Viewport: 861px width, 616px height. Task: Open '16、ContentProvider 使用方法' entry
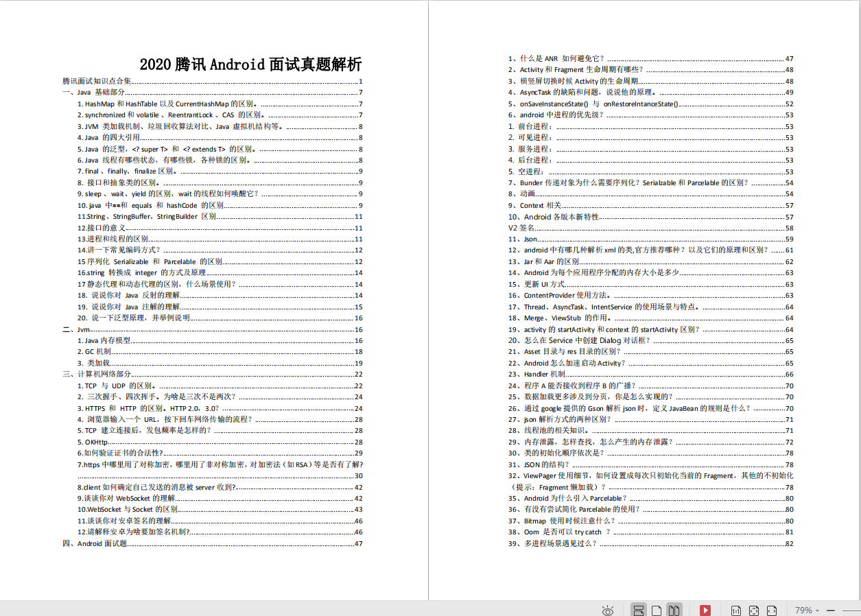(x=651, y=296)
